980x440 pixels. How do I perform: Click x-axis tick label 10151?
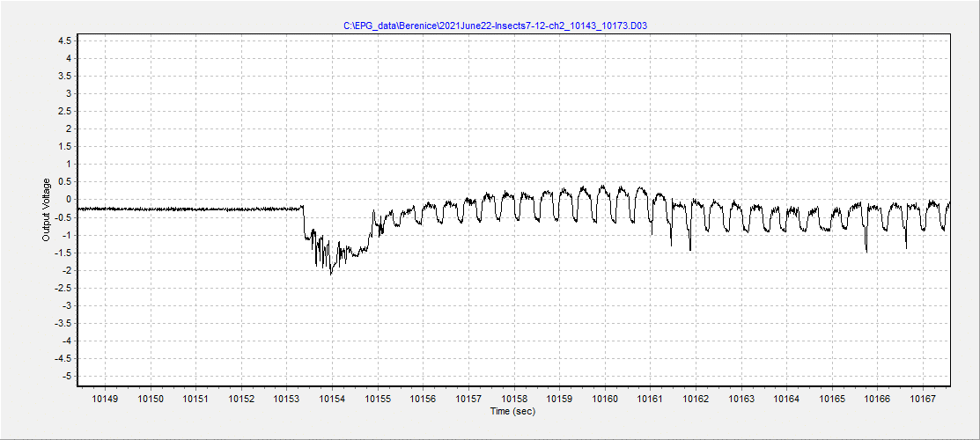coord(195,399)
